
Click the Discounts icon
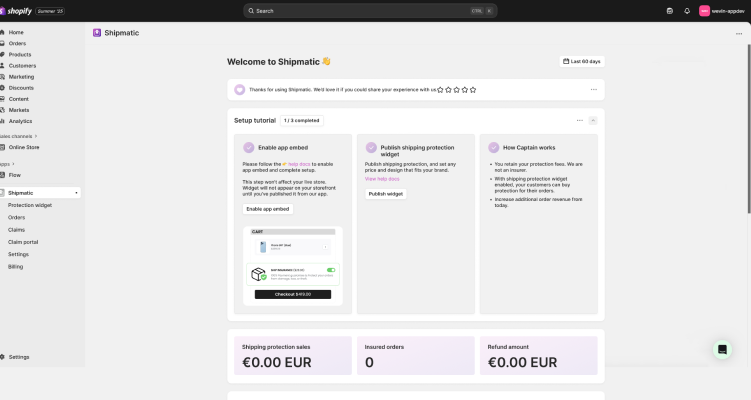coord(2,88)
